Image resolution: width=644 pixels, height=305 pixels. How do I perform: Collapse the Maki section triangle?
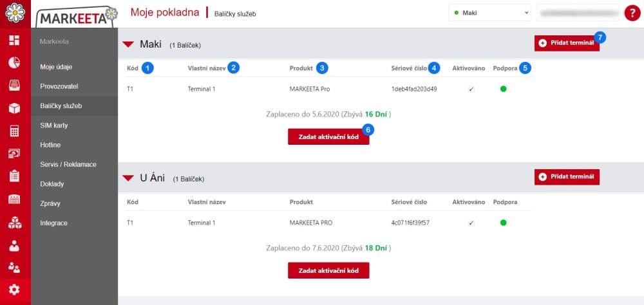[x=128, y=44]
